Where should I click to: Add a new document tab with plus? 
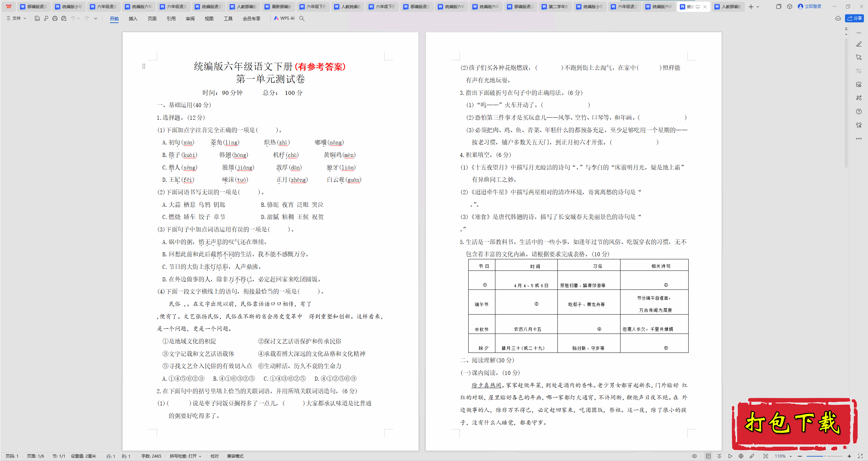[751, 7]
